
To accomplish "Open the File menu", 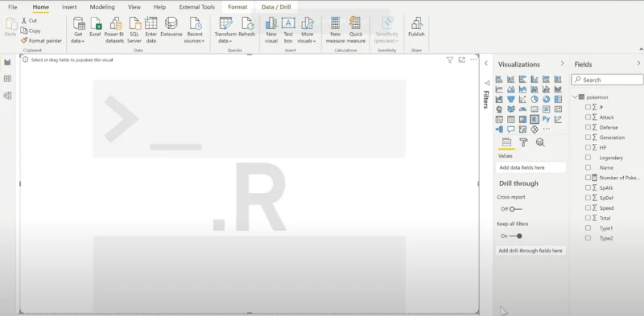I will [13, 7].
